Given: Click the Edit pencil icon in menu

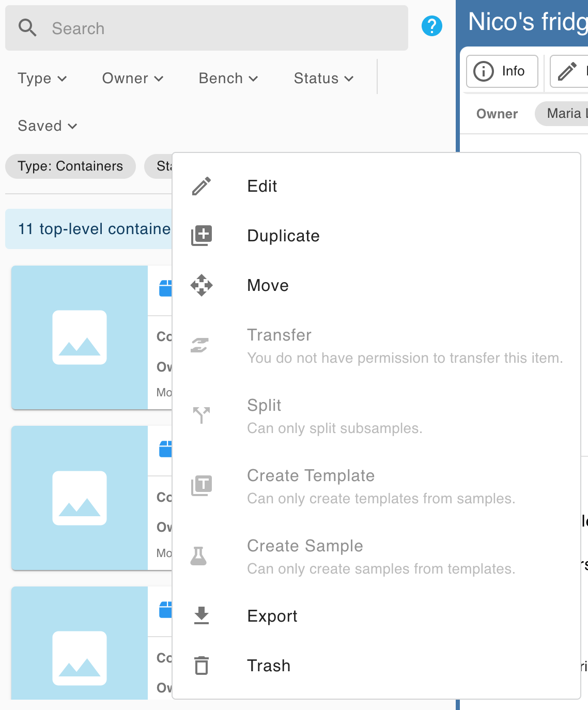Looking at the screenshot, I should point(202,186).
